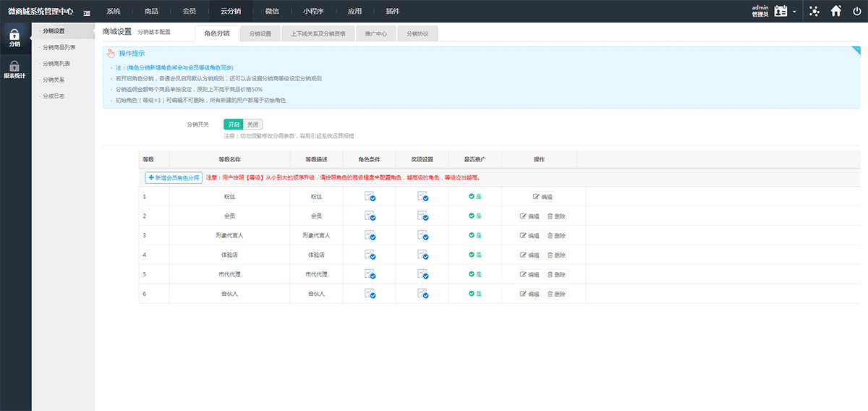
Task: Toggle 是否推广 status for 会员 row
Action: [x=475, y=216]
